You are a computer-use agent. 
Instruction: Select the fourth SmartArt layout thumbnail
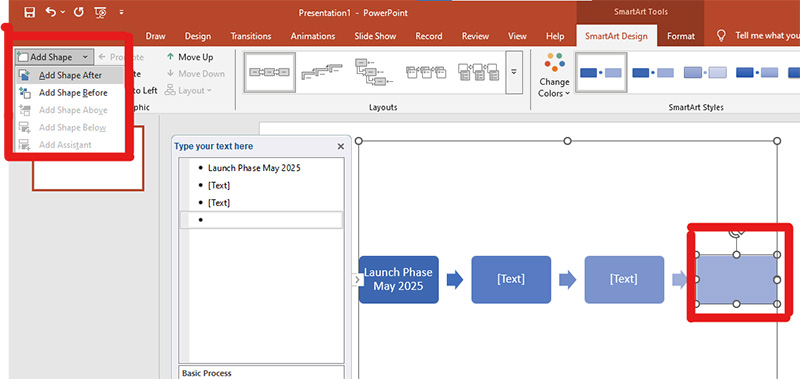[x=426, y=72]
